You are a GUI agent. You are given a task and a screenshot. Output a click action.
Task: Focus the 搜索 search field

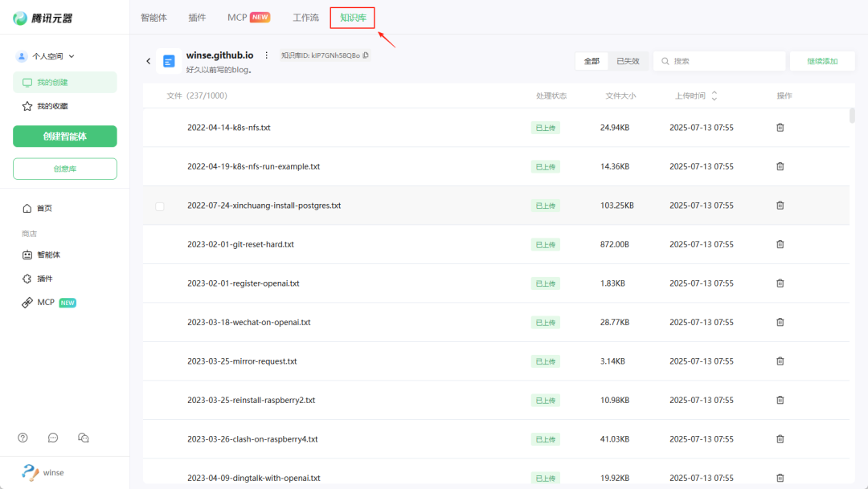tap(723, 61)
